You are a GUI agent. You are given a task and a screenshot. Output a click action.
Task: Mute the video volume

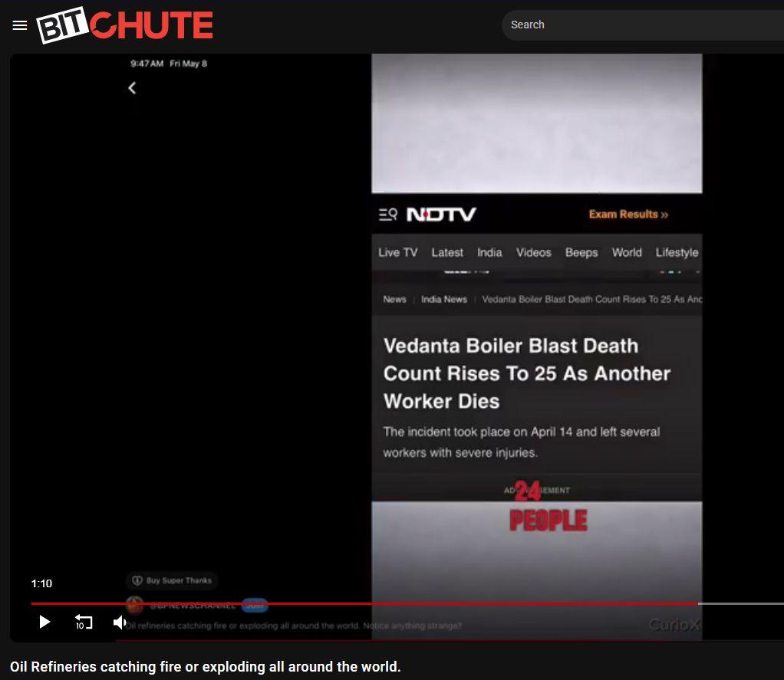[120, 622]
